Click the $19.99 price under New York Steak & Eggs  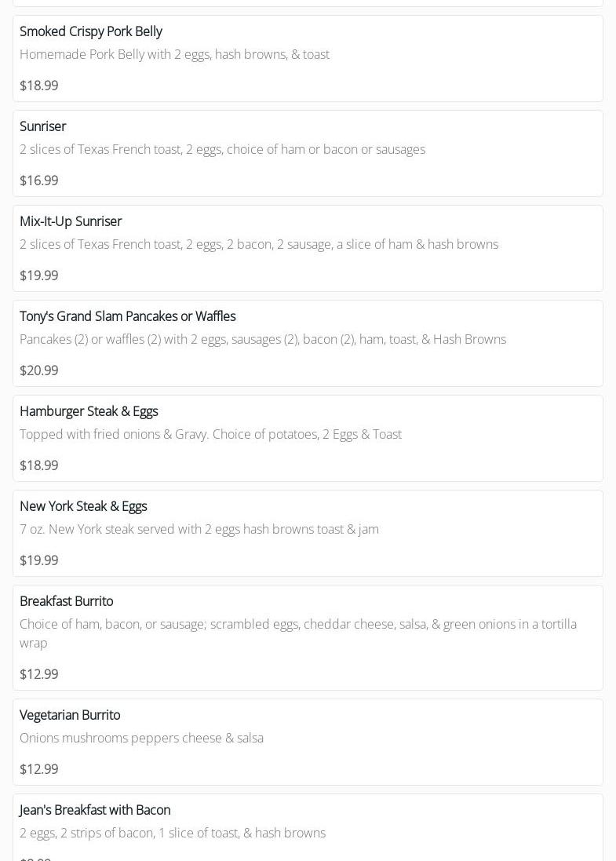[x=39, y=560]
